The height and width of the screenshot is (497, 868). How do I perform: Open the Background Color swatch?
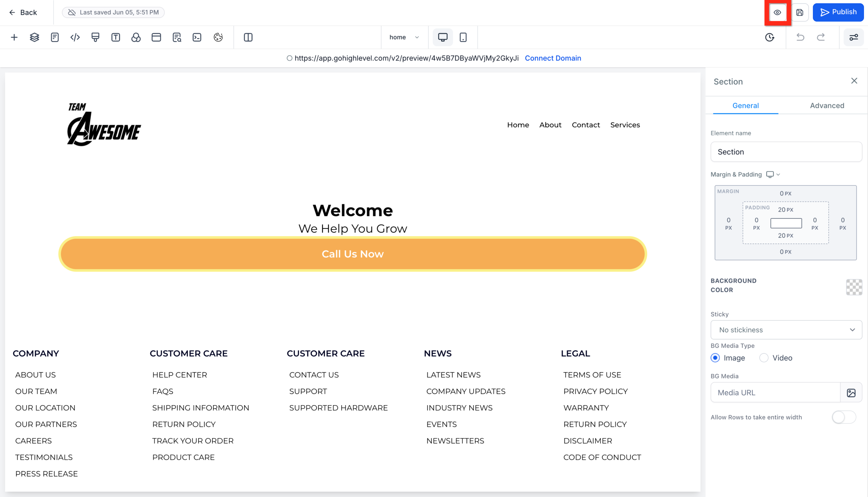[x=853, y=287]
